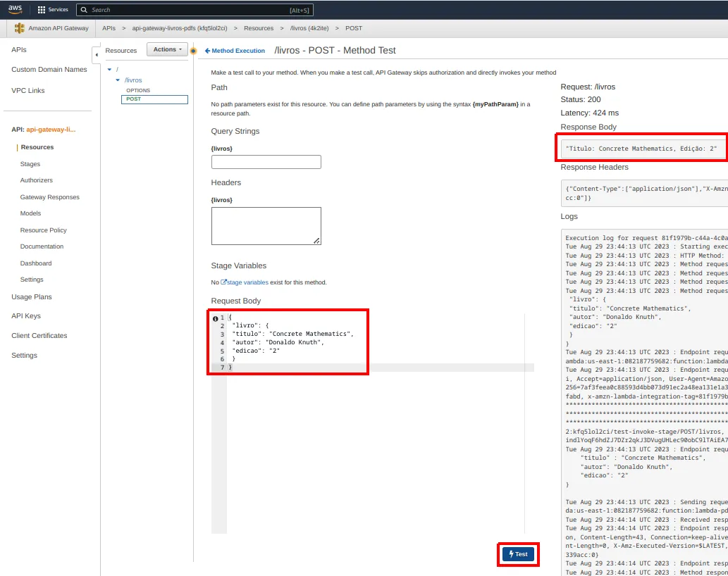Open the Documentation section
Screen dimensions: 728x576
pos(42,246)
